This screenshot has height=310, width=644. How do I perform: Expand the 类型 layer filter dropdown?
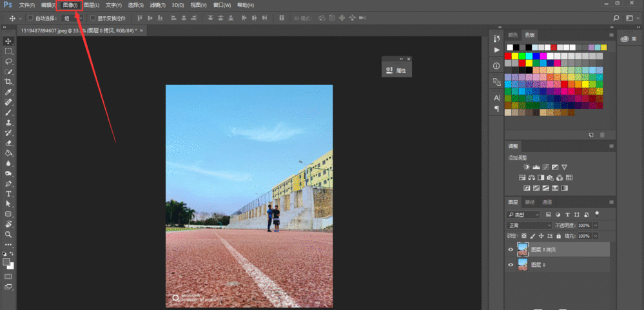523,215
